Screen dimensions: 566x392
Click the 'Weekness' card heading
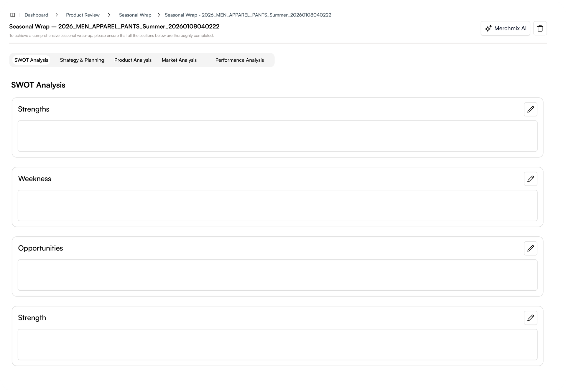pos(34,179)
